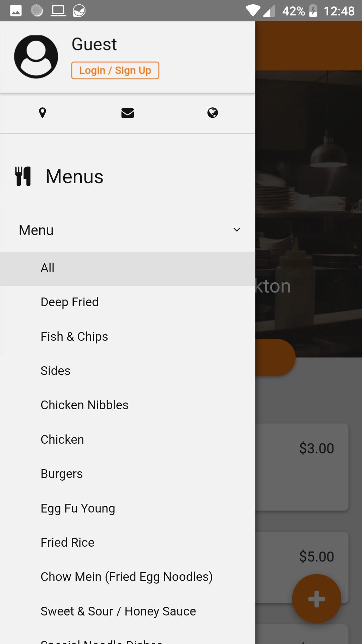
Task: Tap the battery indicator in status bar
Action: (312, 11)
